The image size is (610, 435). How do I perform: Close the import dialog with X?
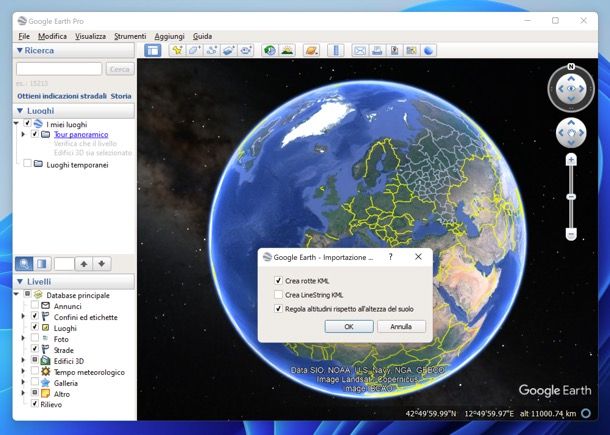418,257
